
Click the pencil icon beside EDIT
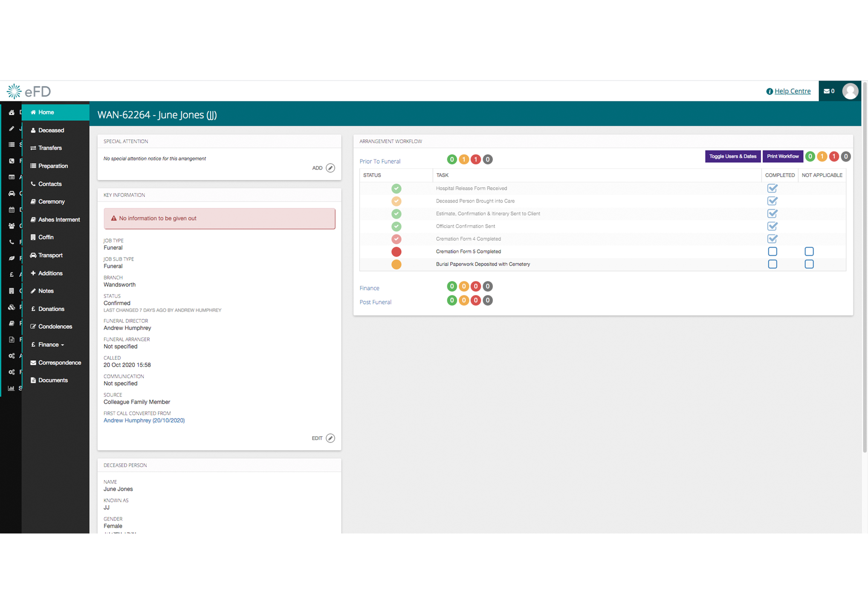[330, 438]
